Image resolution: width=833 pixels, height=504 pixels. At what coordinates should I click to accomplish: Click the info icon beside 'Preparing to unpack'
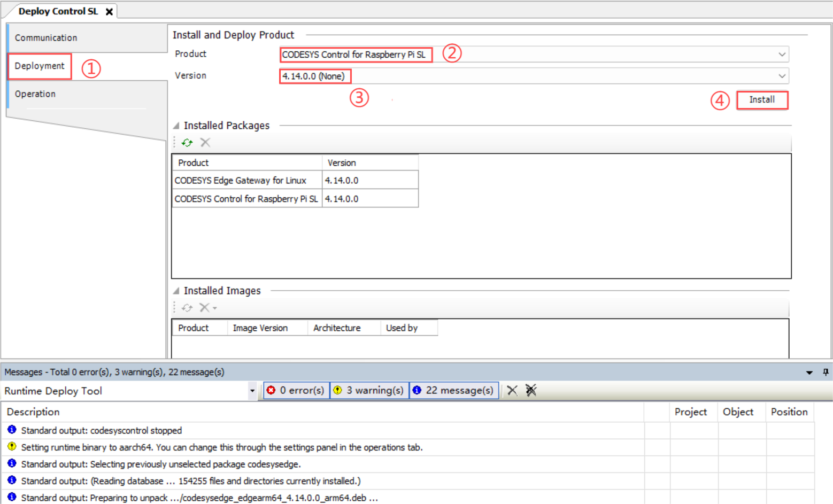(12, 497)
